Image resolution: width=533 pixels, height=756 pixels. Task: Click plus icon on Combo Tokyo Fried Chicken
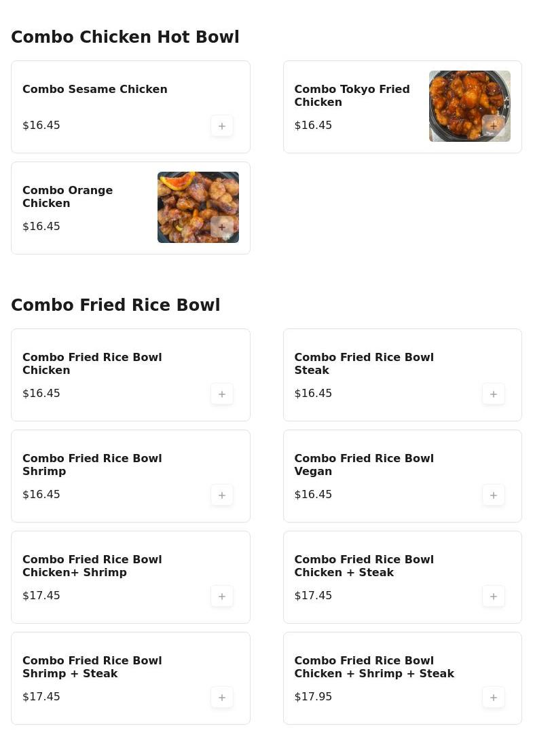coord(494,126)
